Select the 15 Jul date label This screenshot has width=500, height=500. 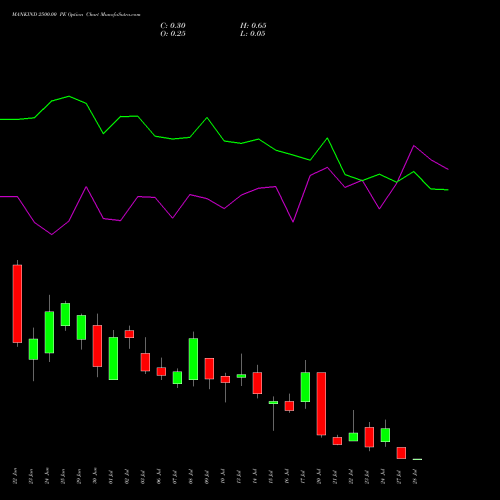[271, 476]
